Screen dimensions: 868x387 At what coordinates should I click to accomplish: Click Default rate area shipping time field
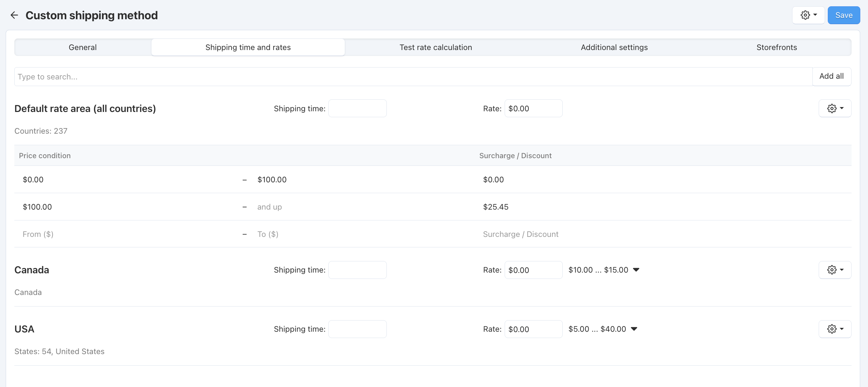click(357, 108)
